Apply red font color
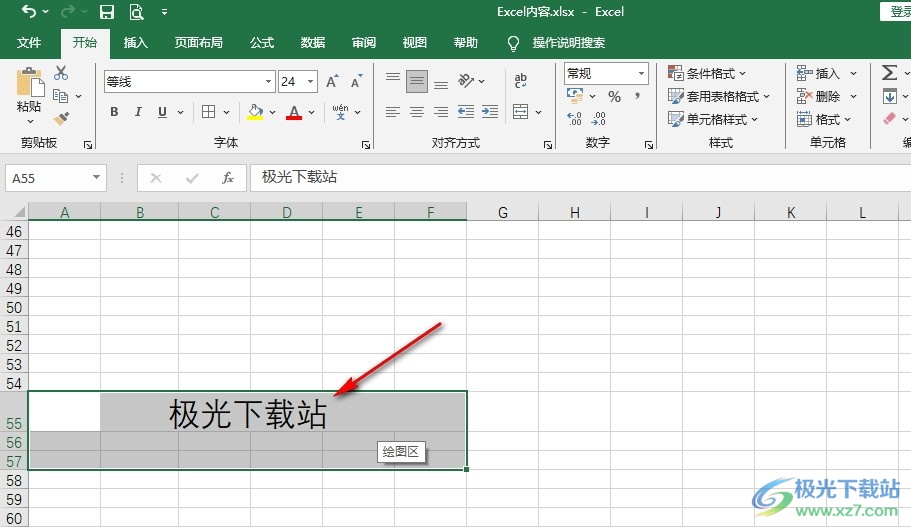The image size is (911, 527). pos(294,112)
